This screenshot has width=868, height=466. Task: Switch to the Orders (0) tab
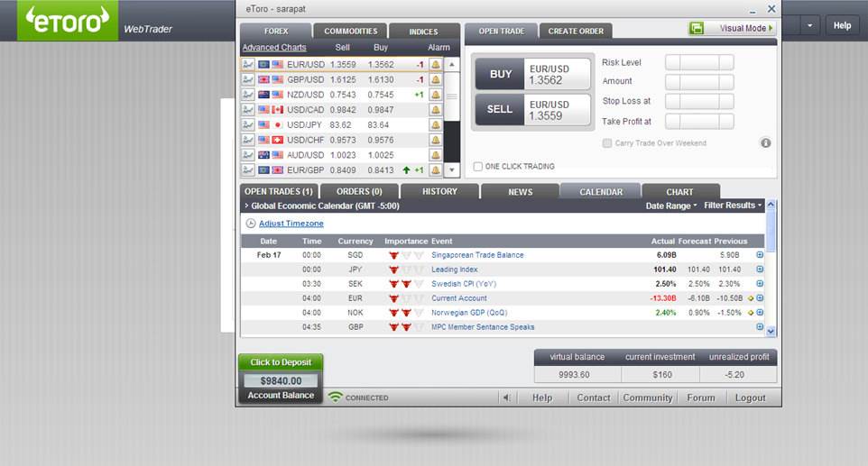359,192
